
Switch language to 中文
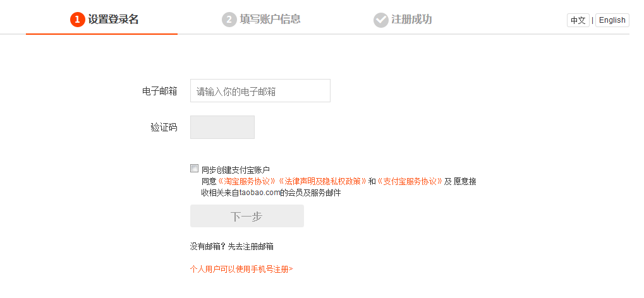(578, 20)
